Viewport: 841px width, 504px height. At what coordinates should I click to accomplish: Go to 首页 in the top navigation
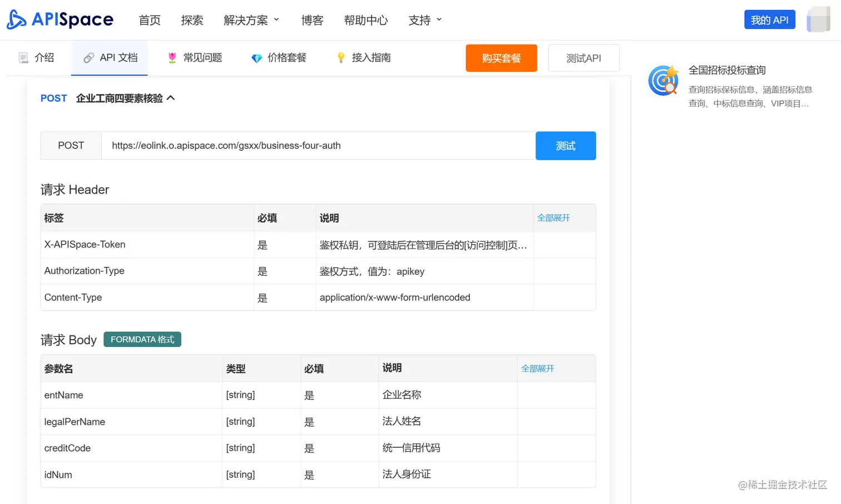(x=150, y=20)
